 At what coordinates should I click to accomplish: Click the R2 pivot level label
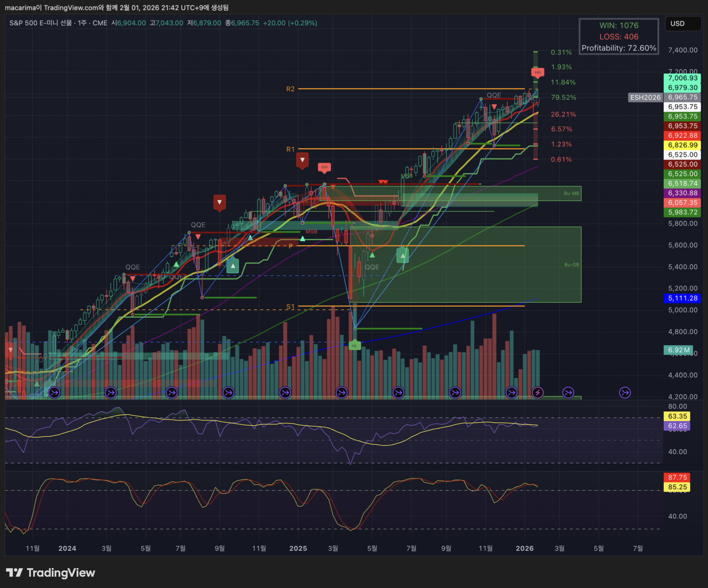(290, 89)
